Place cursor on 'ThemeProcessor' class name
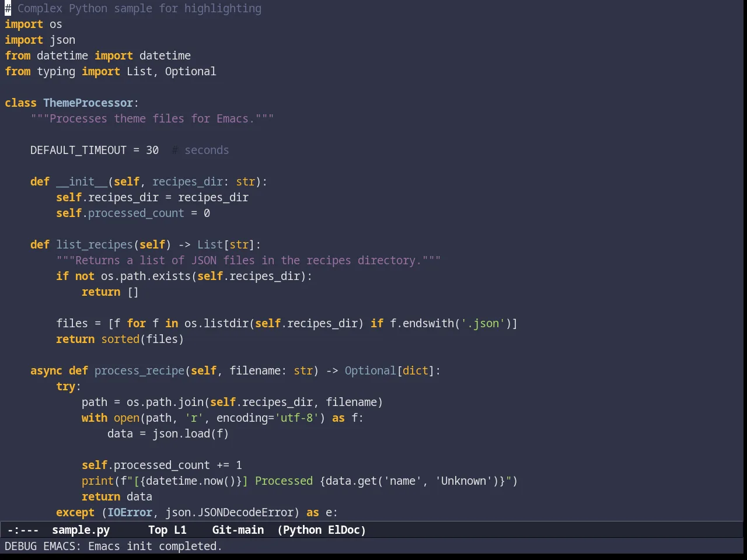This screenshot has width=747, height=560. [88, 103]
